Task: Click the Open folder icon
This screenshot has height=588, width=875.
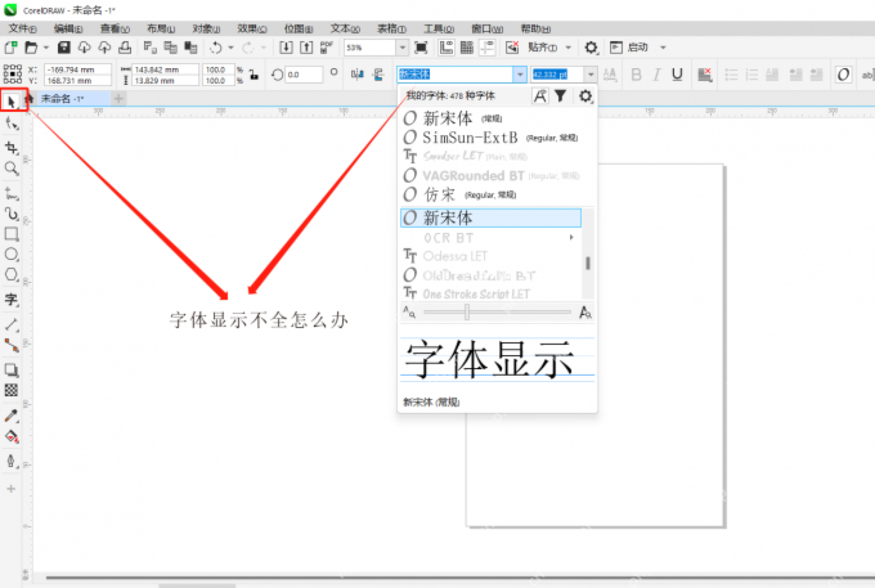Action: 31,47
